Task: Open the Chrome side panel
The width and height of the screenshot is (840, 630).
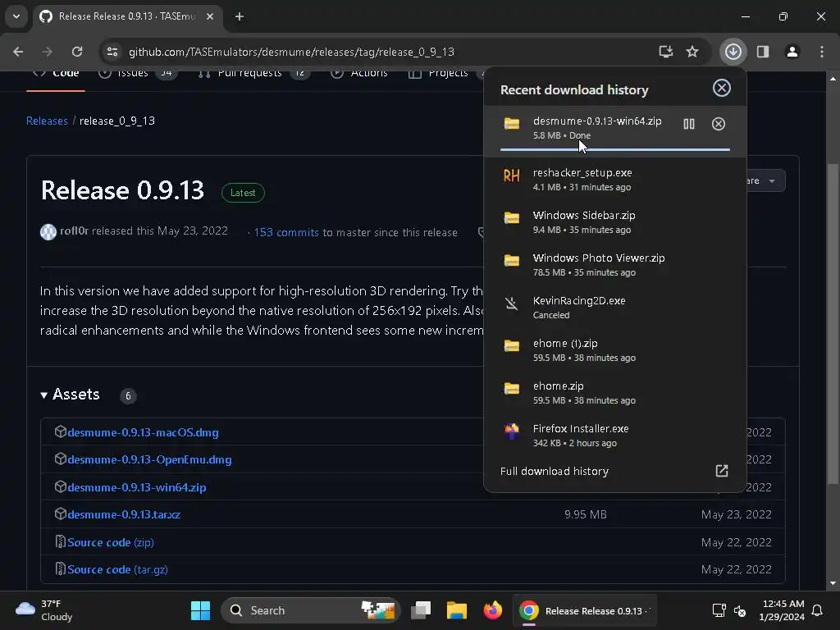Action: click(762, 52)
